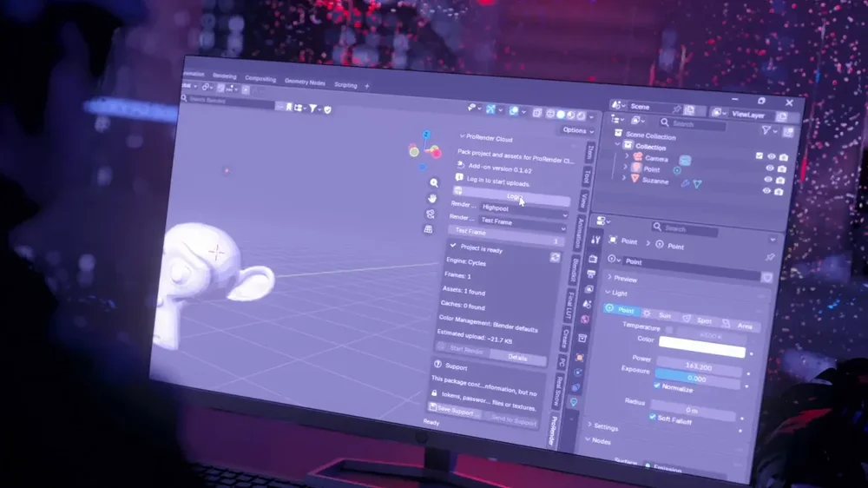Viewport: 868px width, 488px height.
Task: Click the Login button
Action: (512, 196)
